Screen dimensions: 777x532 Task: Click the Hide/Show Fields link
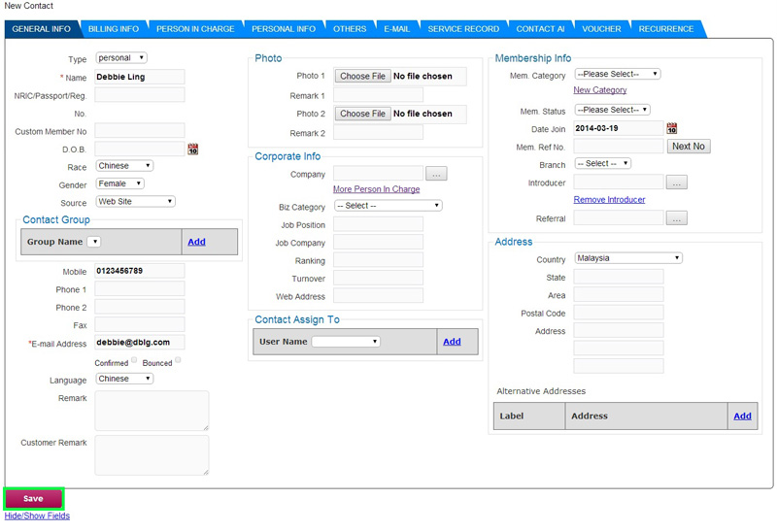(37, 516)
